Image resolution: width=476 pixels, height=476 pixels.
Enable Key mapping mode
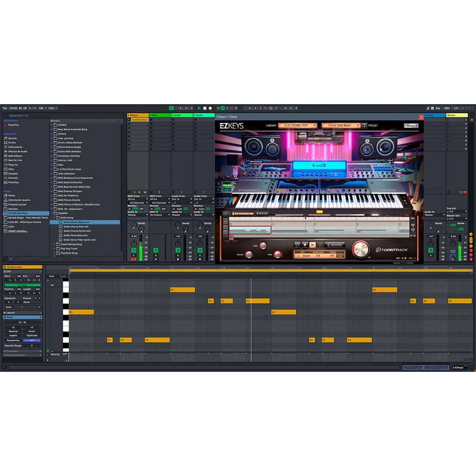coord(438,108)
